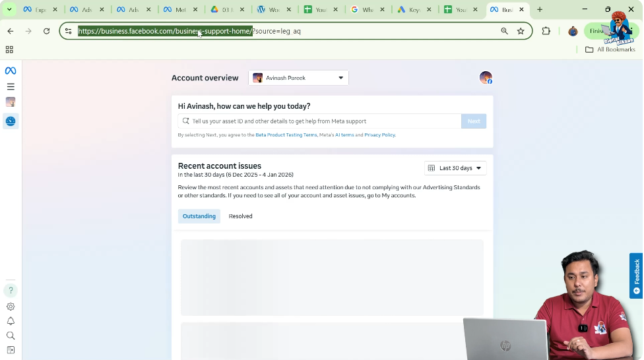Image resolution: width=644 pixels, height=360 pixels.
Task: Select the Outstanding tab
Action: point(199,216)
